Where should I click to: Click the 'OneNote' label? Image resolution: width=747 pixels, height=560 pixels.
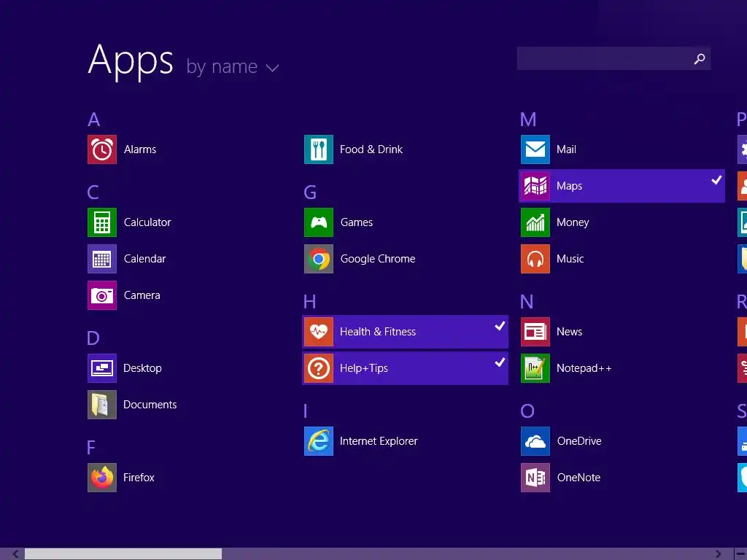point(578,478)
